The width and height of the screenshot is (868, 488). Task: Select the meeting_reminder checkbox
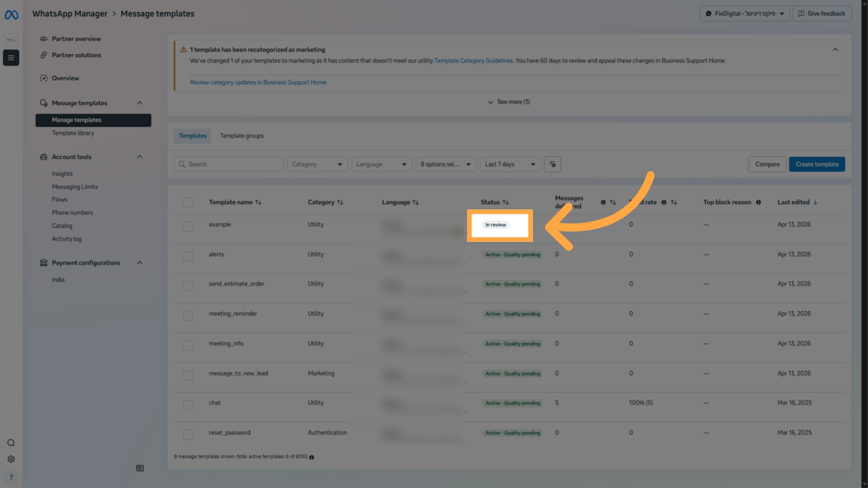[x=188, y=315]
